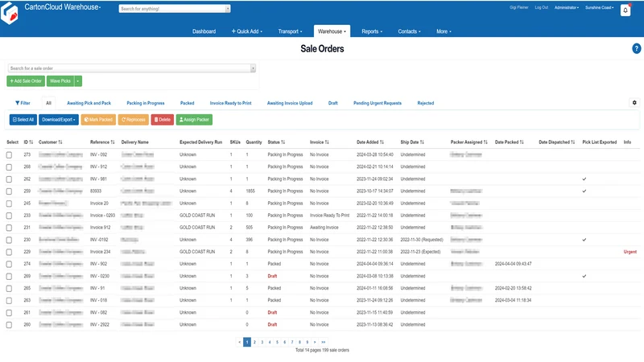This screenshot has width=644, height=362.
Task: Sort by the Date Dispatched column arrows
Action: pyautogui.click(x=572, y=142)
